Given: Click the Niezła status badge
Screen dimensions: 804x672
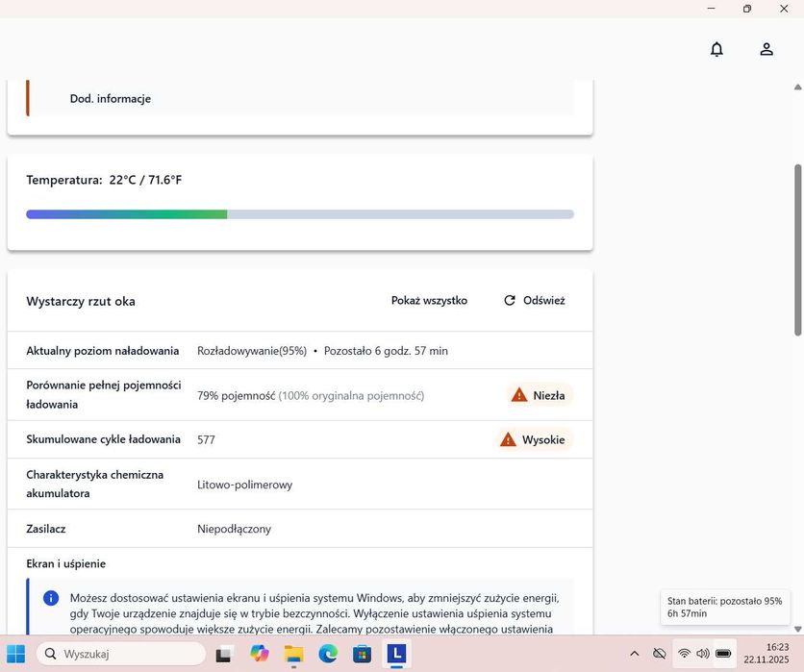Looking at the screenshot, I should (540, 395).
